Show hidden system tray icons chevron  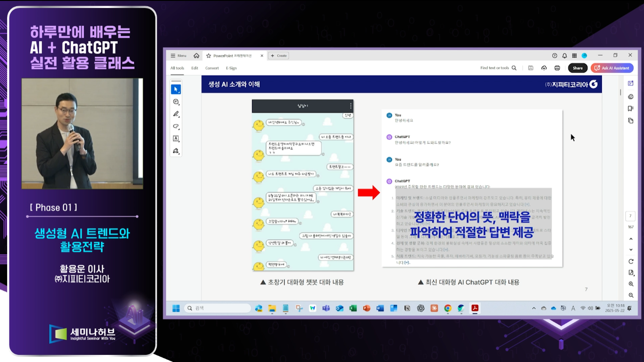(533, 308)
